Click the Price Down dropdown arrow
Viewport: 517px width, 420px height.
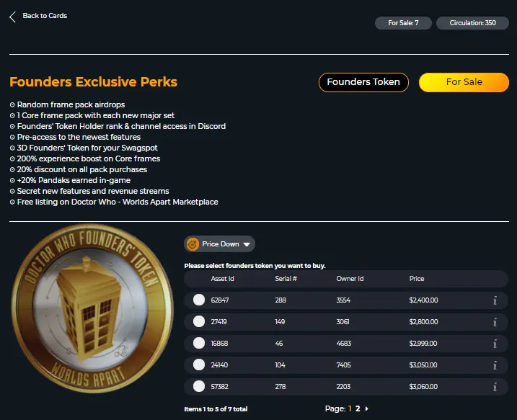pyautogui.click(x=247, y=244)
